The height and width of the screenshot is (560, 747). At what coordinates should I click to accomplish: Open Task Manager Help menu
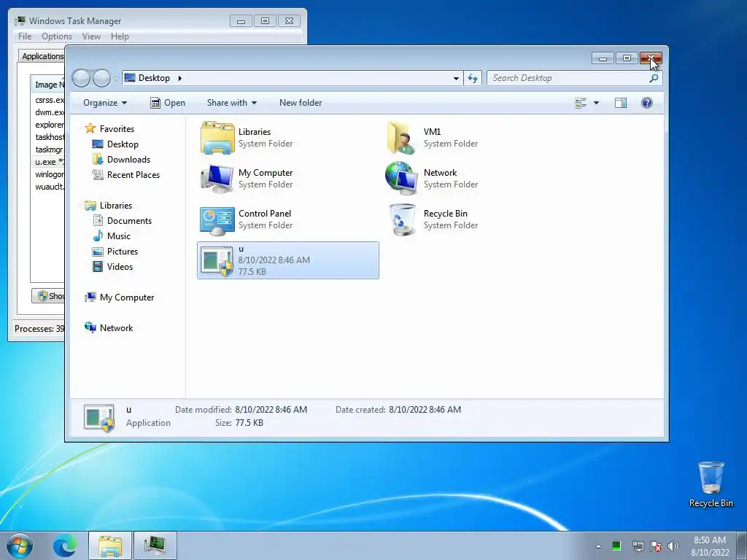[x=120, y=36]
